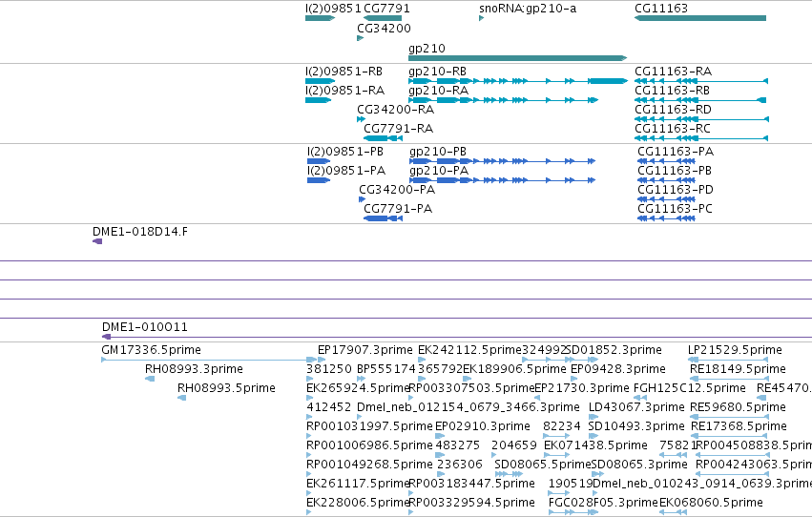
Task: Select the 204659 EST label
Action: (513, 445)
